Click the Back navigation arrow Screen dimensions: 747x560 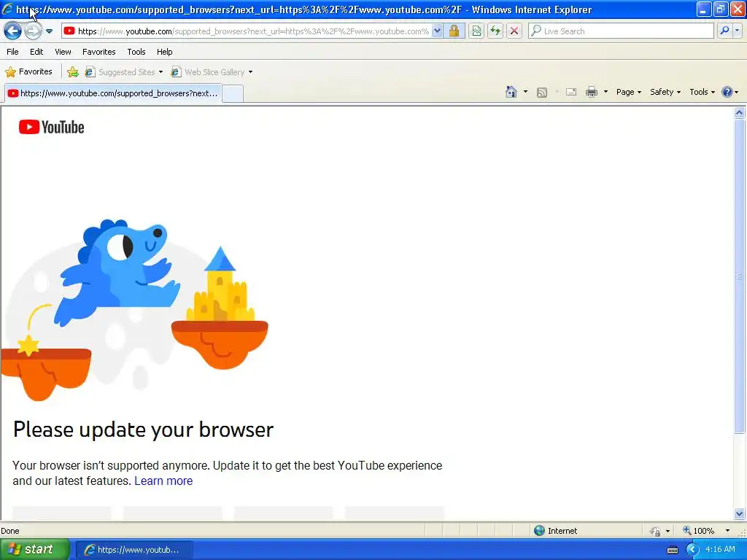coord(13,31)
